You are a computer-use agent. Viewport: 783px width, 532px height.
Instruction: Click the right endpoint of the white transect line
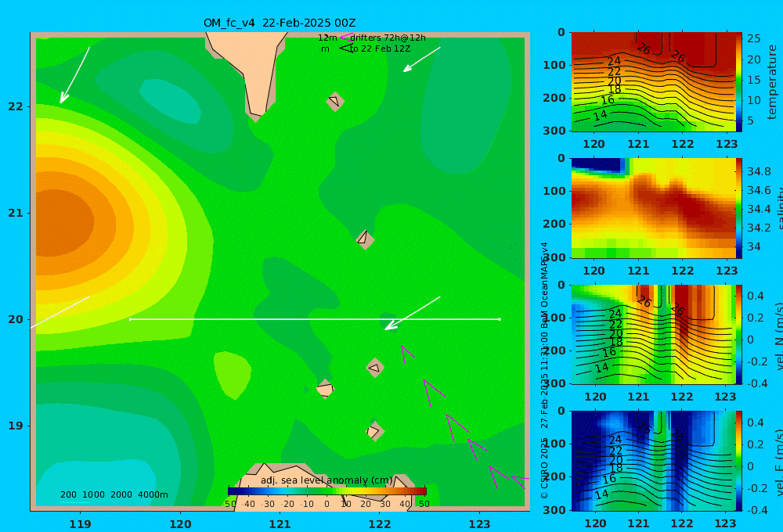(500, 319)
